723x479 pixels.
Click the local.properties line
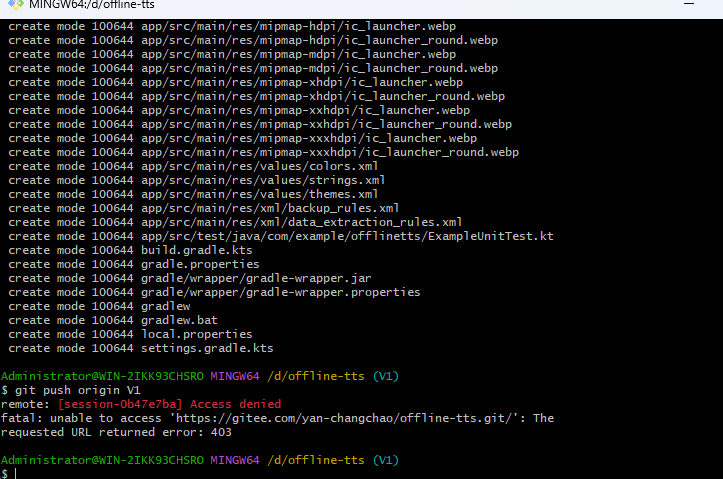click(x=130, y=334)
